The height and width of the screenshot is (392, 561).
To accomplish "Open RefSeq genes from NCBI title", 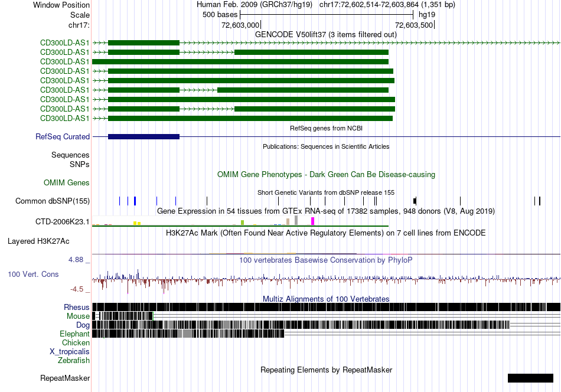I will coord(326,128).
